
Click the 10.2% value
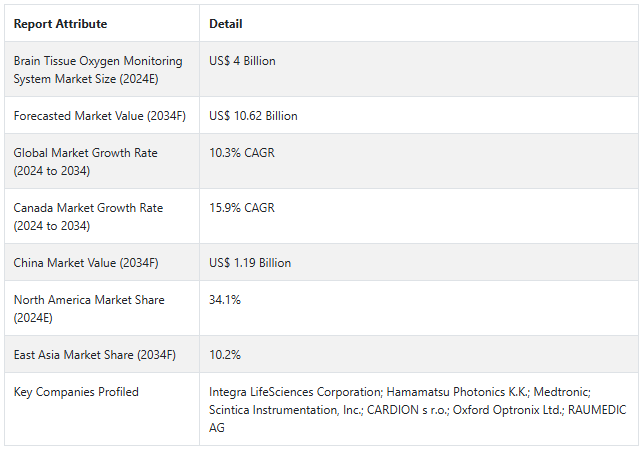click(225, 355)
